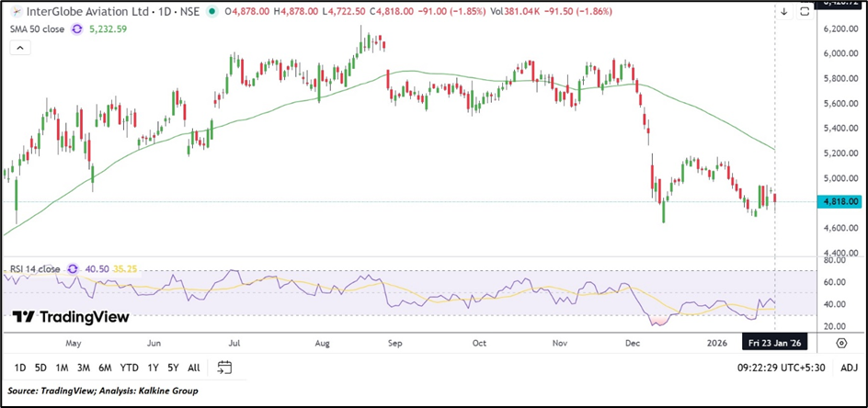Screen dimensions: 868x408
Task: Toggle the ADJ adjusted data button
Action: [x=849, y=368]
